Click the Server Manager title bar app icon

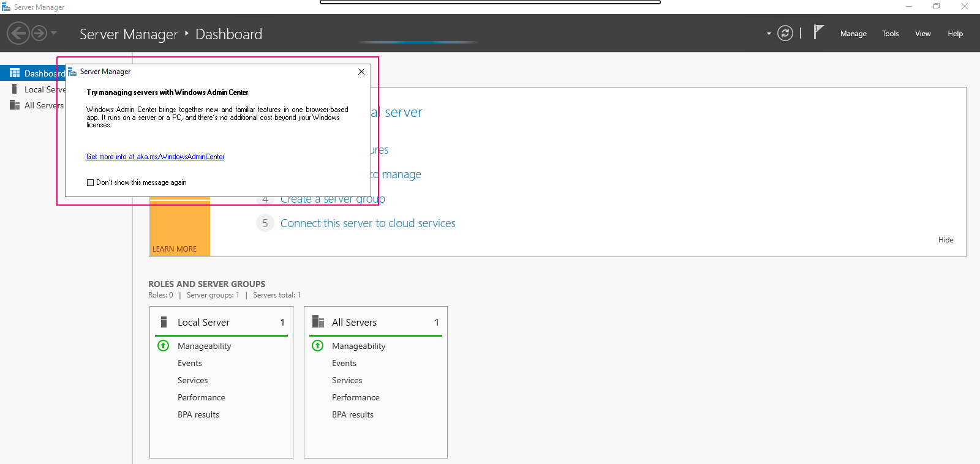point(6,7)
